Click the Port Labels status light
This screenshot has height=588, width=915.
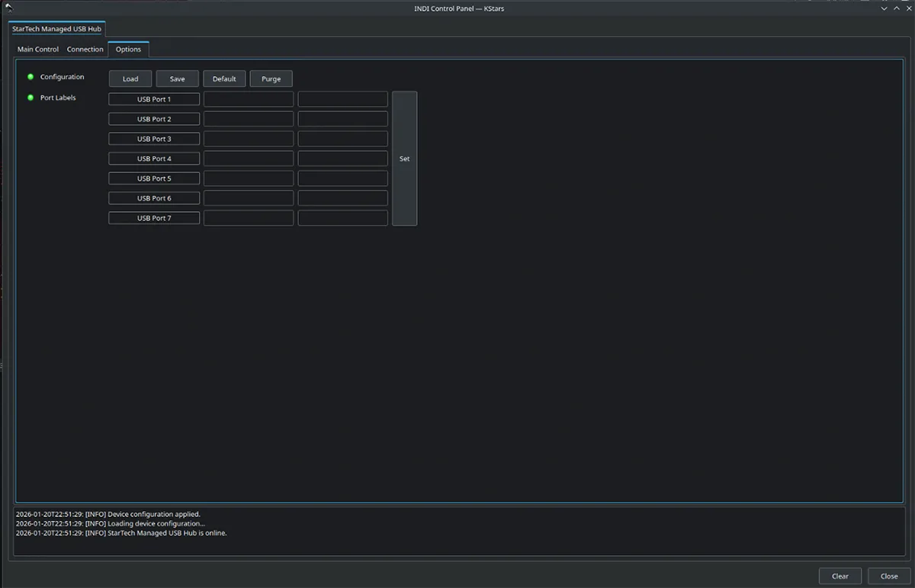(x=30, y=98)
